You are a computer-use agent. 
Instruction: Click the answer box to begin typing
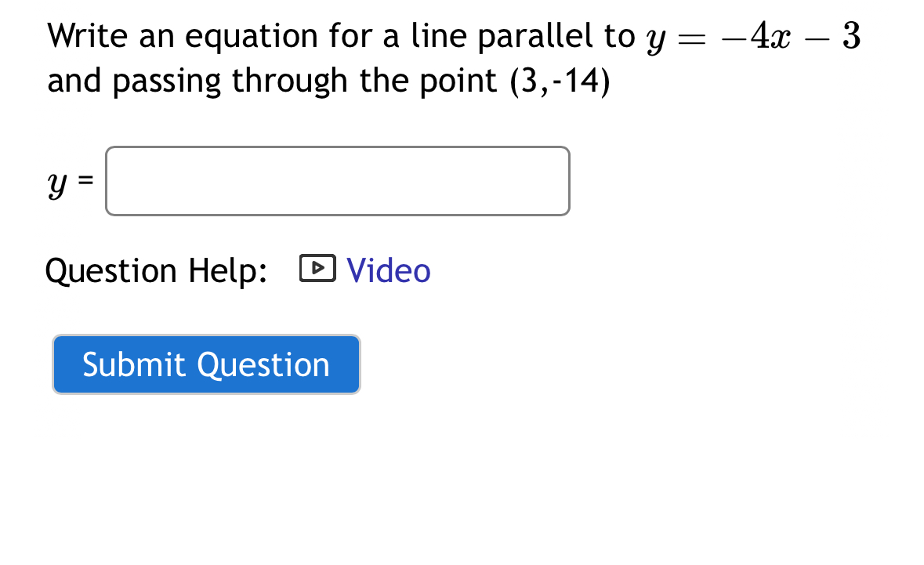coord(337,181)
